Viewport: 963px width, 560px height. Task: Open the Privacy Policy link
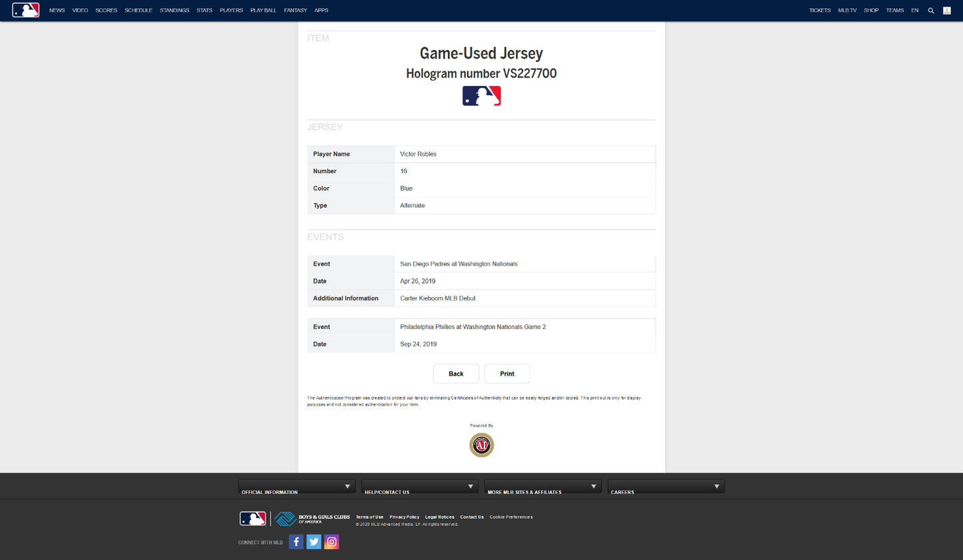[404, 517]
